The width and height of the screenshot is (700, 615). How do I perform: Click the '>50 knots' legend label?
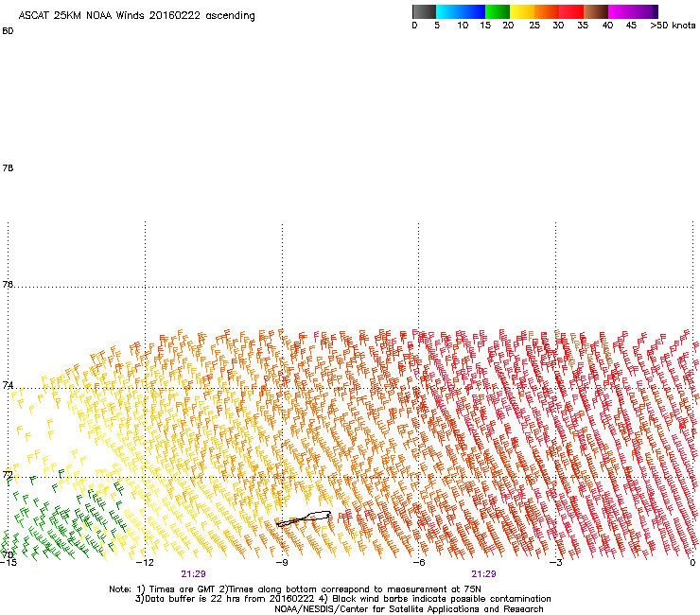pos(673,26)
